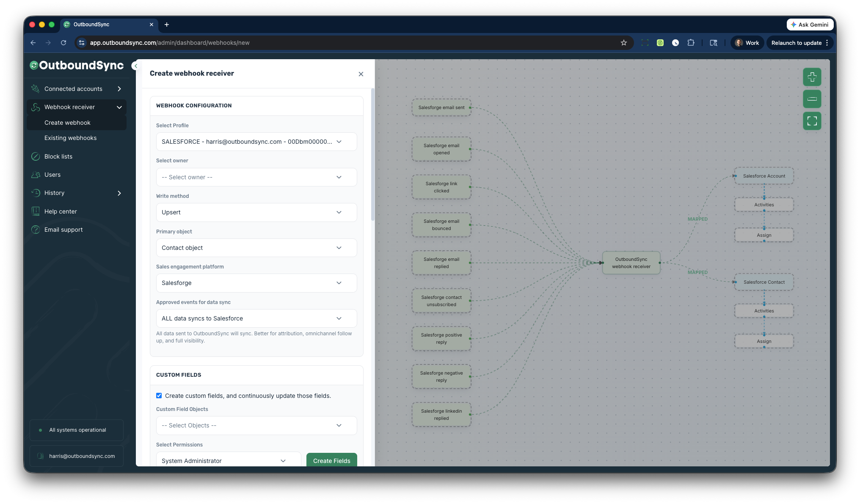Click the canvas zoom in plus icon
860x504 pixels.
pyautogui.click(x=812, y=77)
